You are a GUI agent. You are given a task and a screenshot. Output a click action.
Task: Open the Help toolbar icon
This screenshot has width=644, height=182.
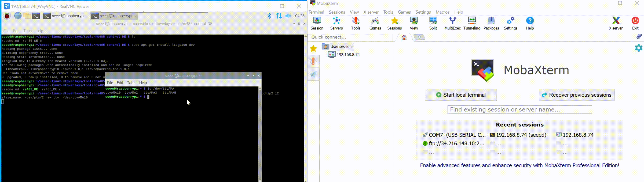[530, 23]
